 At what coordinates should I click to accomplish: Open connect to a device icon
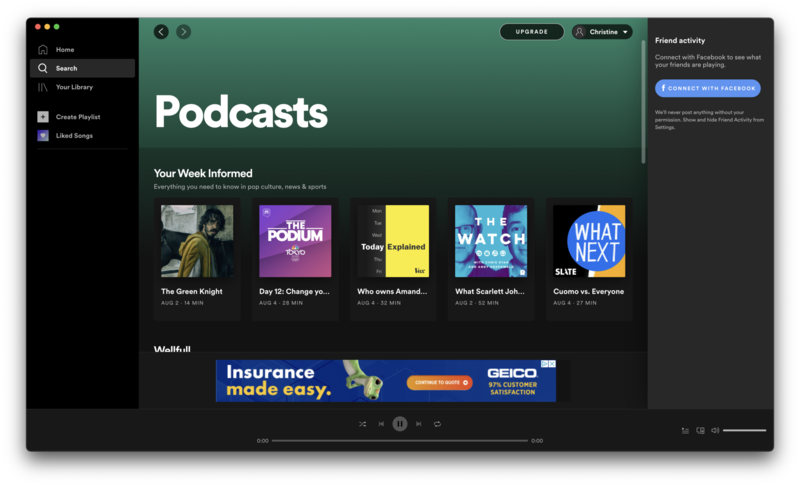pos(700,430)
